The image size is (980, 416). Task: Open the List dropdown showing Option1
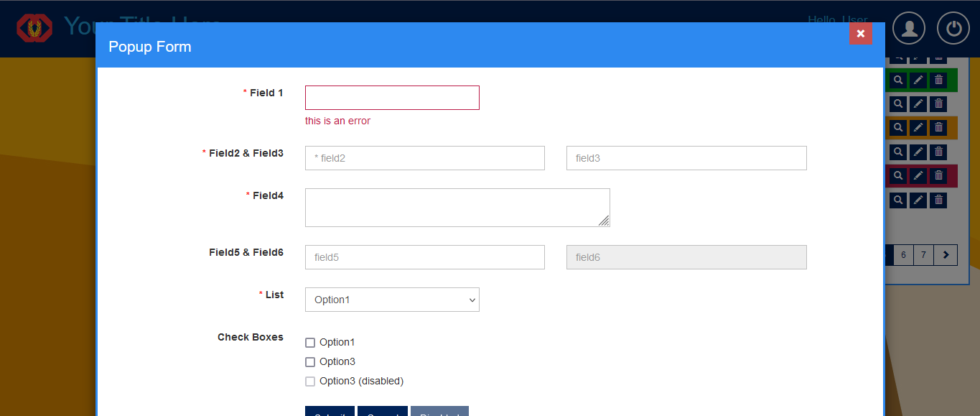[x=392, y=300]
